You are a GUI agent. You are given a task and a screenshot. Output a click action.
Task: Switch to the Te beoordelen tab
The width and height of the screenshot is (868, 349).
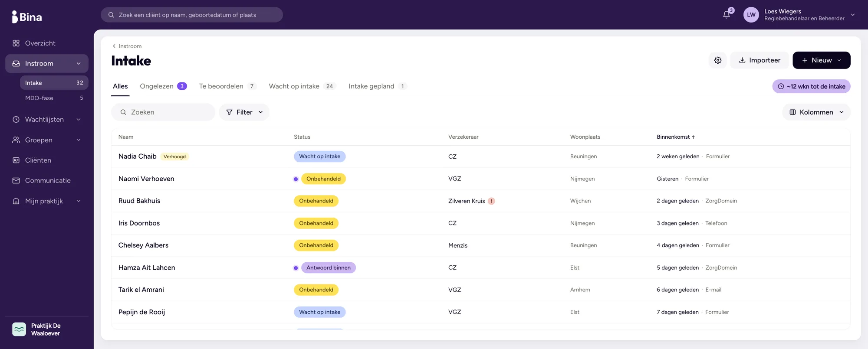(x=227, y=86)
